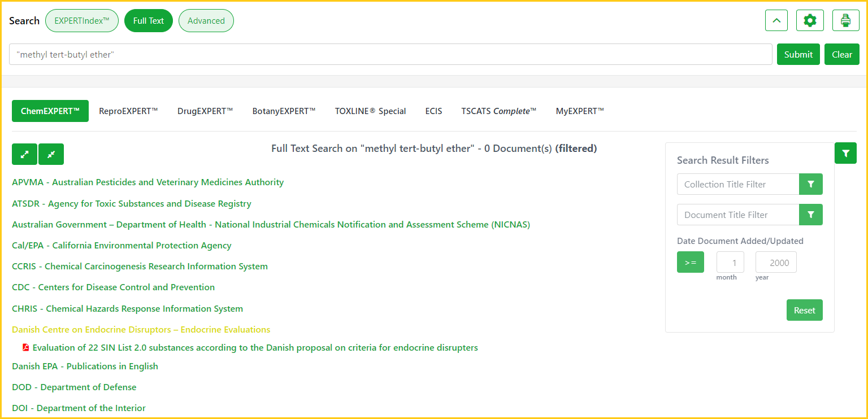
Task: Switch to the ReproEXPERT tab
Action: click(x=128, y=111)
